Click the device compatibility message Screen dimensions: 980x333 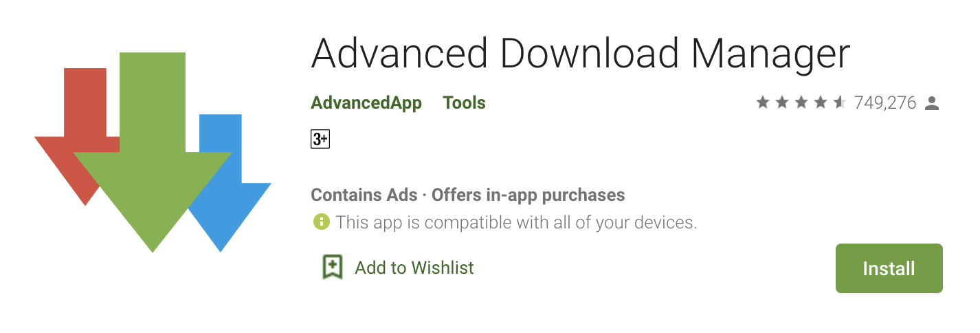tap(516, 222)
